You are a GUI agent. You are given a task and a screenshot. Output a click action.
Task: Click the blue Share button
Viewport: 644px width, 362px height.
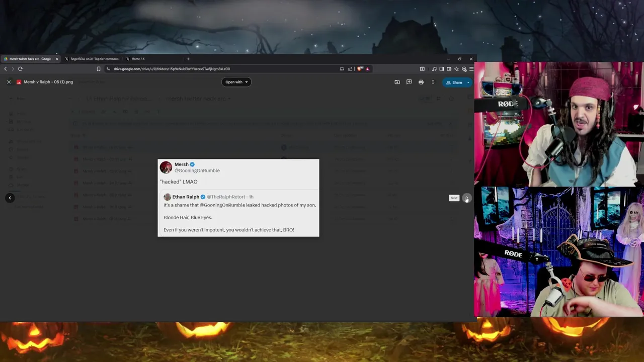point(454,82)
